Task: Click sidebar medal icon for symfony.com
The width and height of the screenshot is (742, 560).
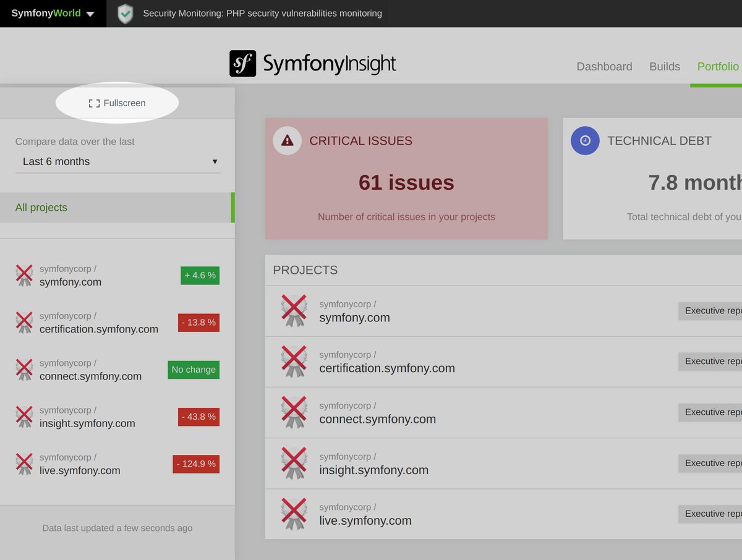Action: 24,275
